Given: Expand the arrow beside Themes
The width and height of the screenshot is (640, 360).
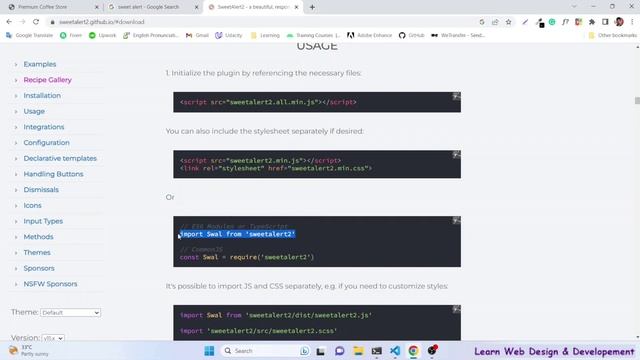Looking at the screenshot, I should pos(16,253).
